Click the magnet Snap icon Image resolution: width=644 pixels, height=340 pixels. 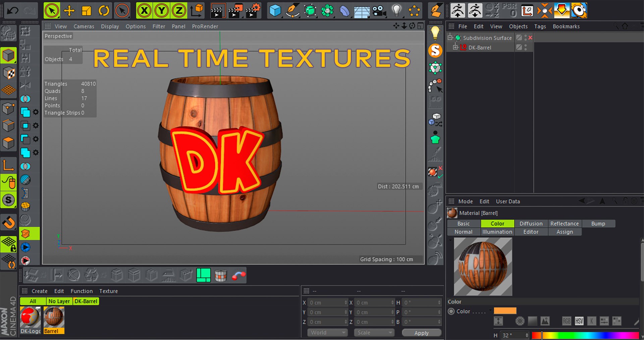[x=8, y=222]
